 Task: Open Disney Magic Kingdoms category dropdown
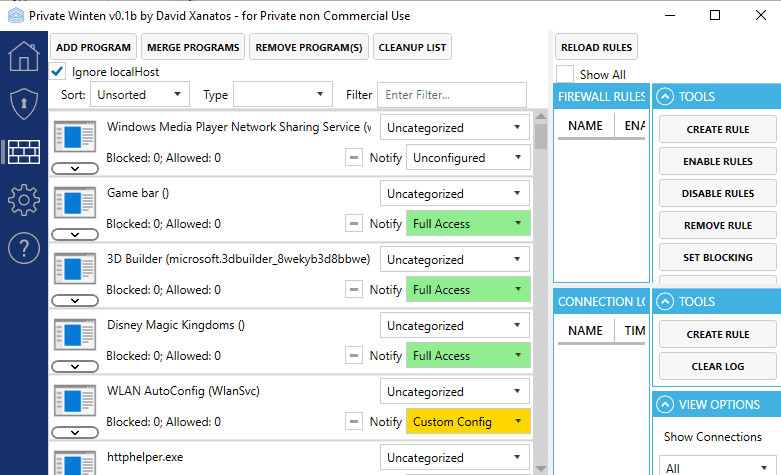pos(455,325)
